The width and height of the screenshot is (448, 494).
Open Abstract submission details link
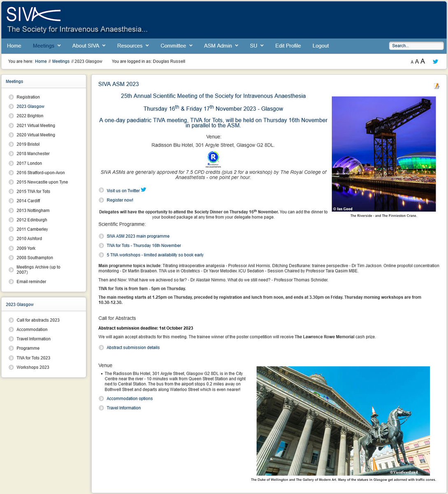coord(133,347)
